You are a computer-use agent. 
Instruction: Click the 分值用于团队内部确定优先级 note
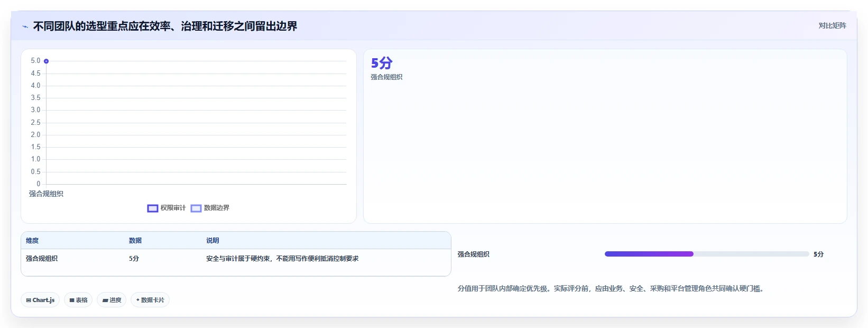click(x=612, y=289)
